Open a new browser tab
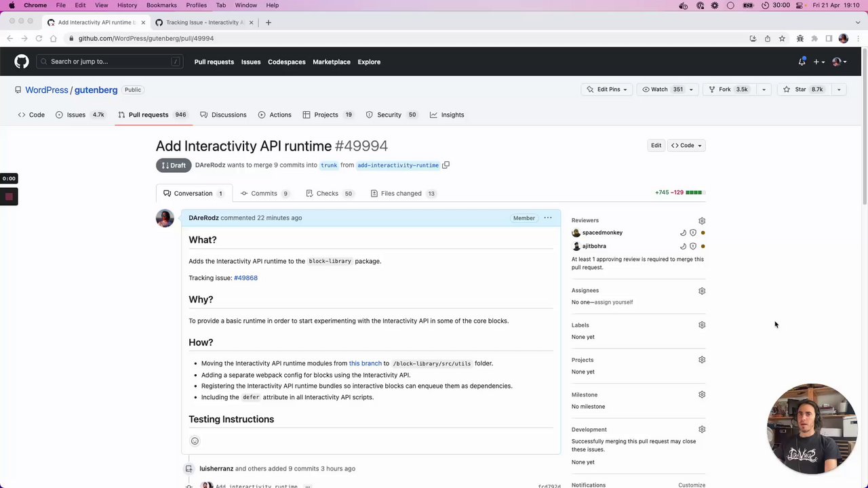Viewport: 868px width, 488px height. [269, 22]
